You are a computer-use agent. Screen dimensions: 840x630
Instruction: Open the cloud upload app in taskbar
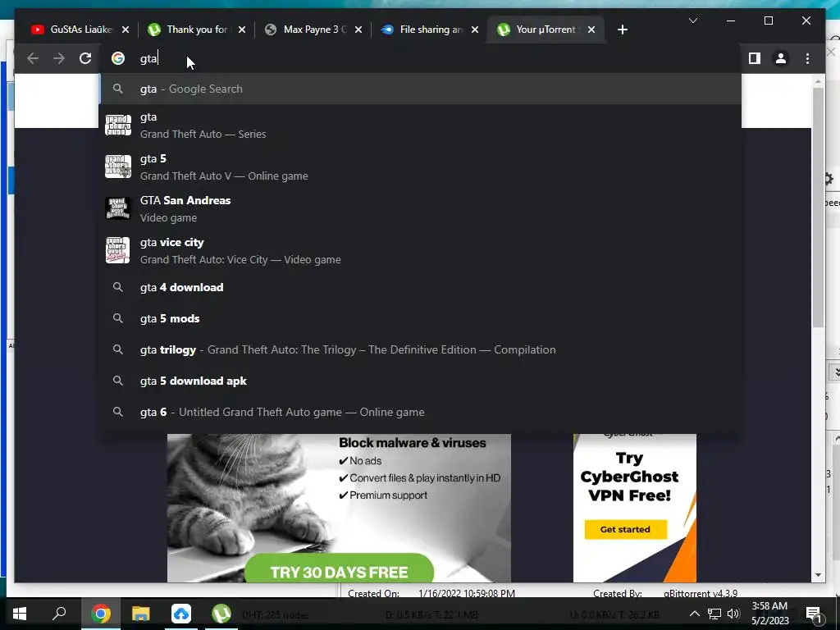click(x=181, y=614)
